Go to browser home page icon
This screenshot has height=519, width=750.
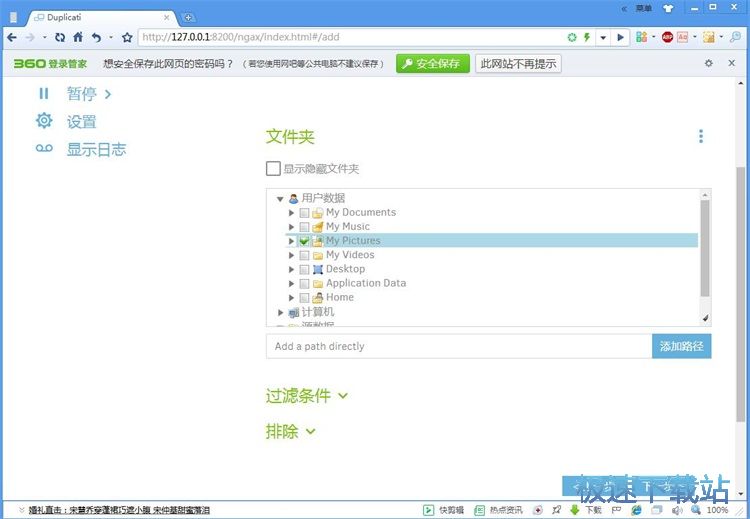(78, 37)
